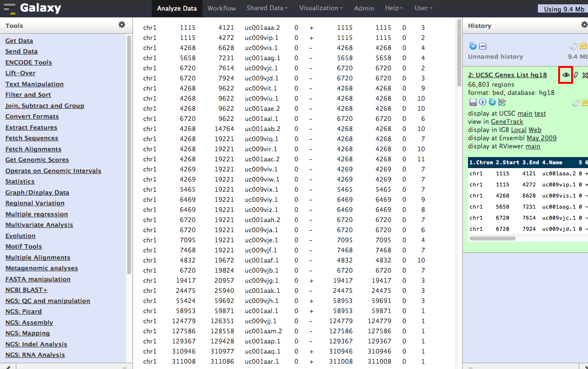This screenshot has width=588, height=369.
Task: Open the UCSC main display link
Action: [x=525, y=114]
